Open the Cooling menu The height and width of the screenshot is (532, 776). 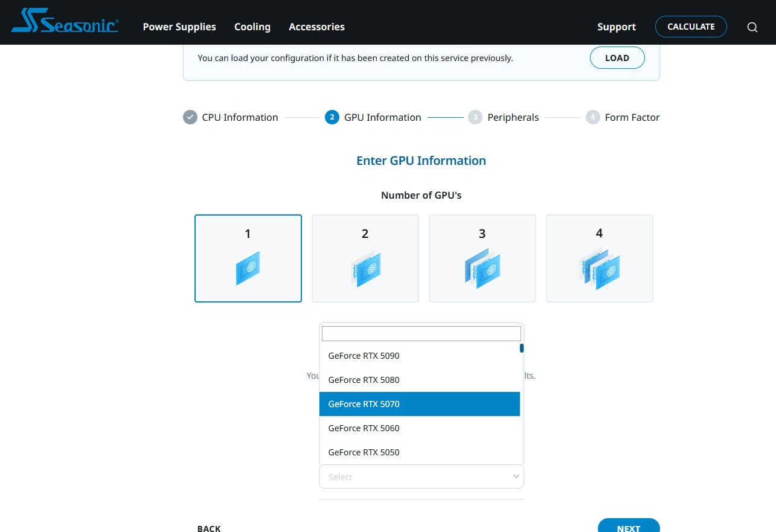(x=252, y=27)
